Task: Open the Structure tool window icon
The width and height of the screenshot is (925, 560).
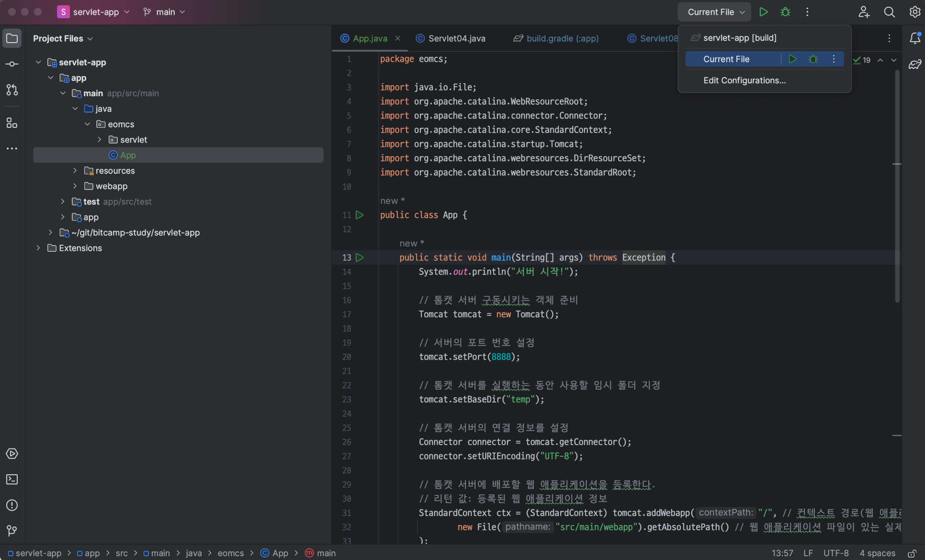Action: 12,123
